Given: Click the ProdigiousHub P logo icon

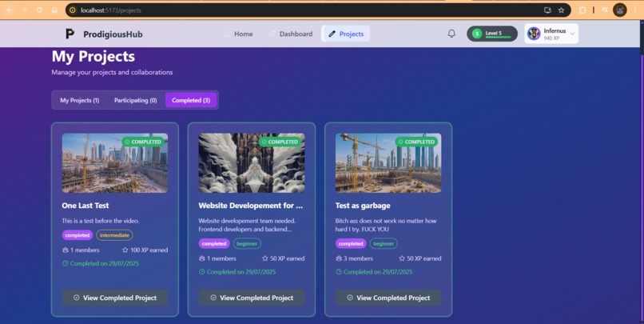Looking at the screenshot, I should tap(70, 34).
